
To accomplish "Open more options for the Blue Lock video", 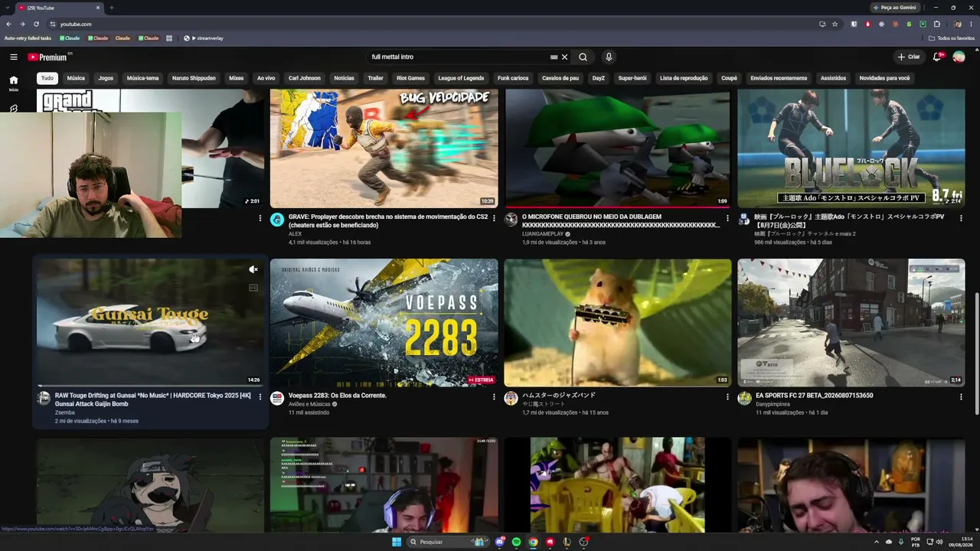I will 961,218.
